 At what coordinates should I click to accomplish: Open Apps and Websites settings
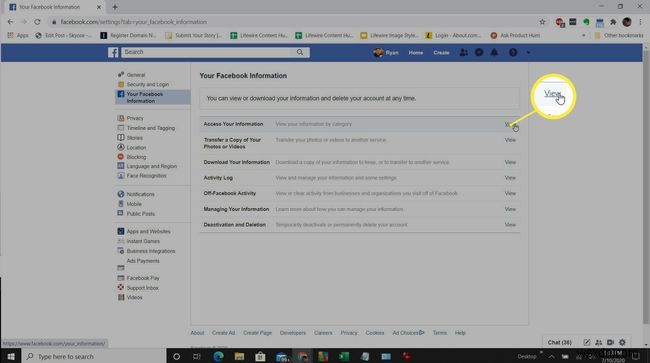point(148,232)
